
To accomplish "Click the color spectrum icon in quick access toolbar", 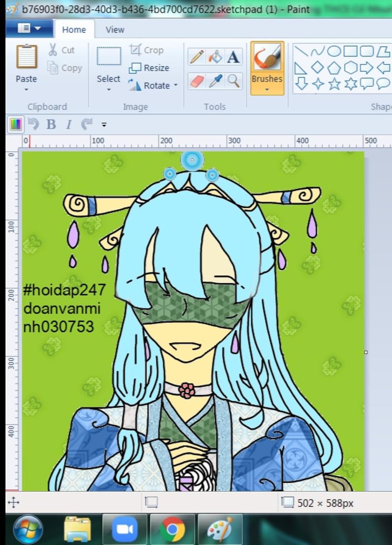I will pyautogui.click(x=15, y=124).
